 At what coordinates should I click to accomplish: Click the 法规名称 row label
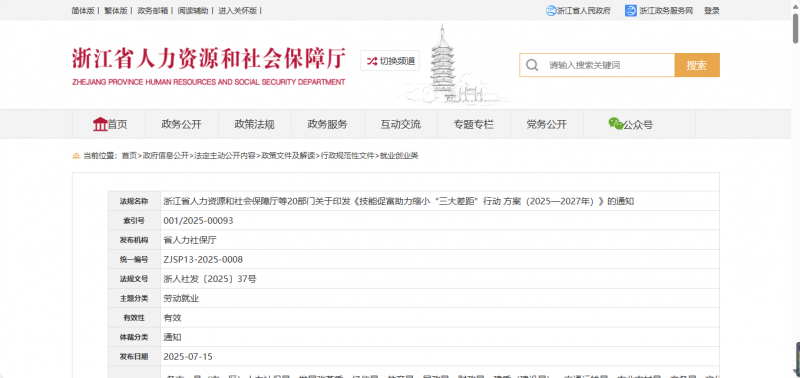point(134,201)
